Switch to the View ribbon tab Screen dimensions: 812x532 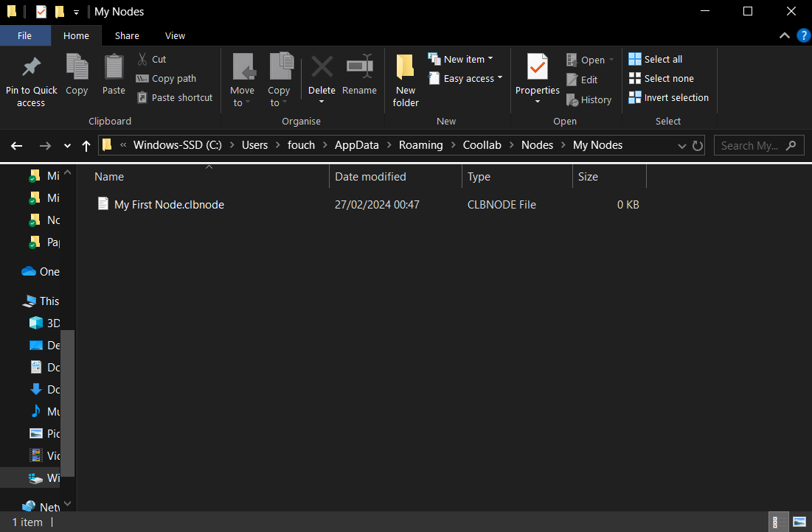175,35
